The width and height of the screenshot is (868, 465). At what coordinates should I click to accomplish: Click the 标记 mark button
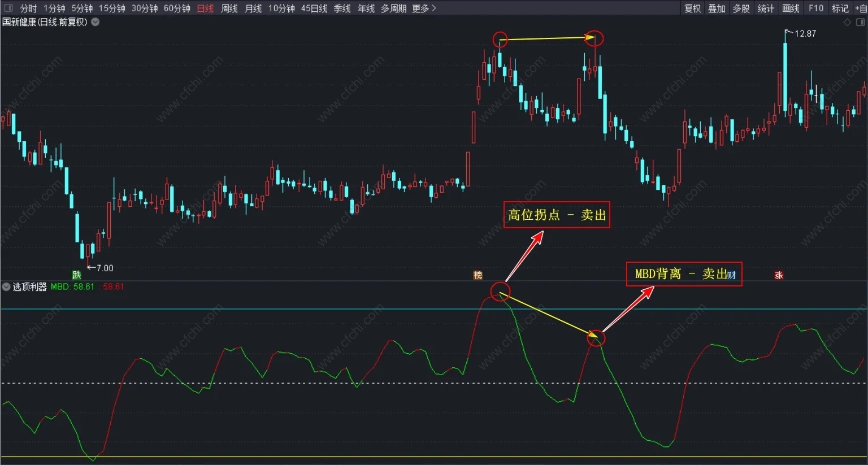tap(840, 8)
